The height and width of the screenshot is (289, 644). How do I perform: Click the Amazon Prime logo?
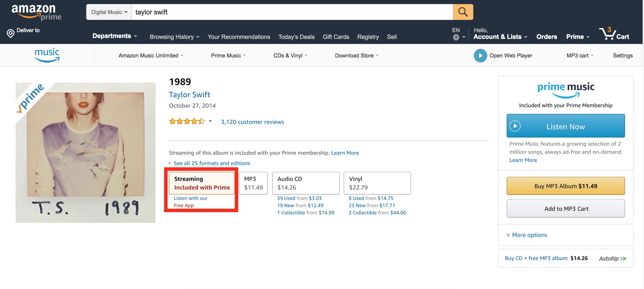37,12
